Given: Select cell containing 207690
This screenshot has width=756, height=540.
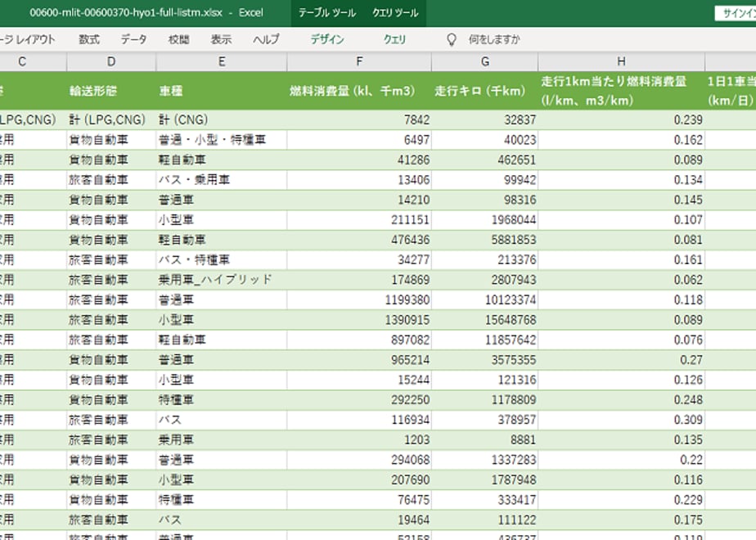Looking at the screenshot, I should tap(359, 479).
